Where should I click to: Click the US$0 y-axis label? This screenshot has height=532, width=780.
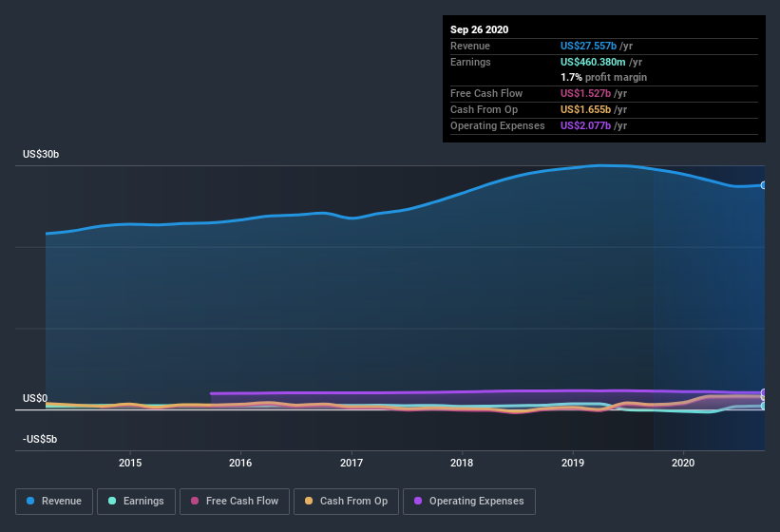click(x=35, y=398)
